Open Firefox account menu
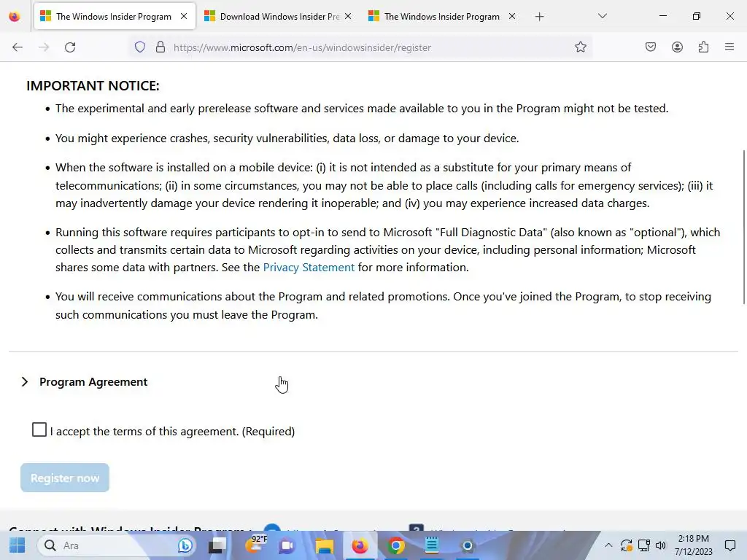 [x=677, y=47]
